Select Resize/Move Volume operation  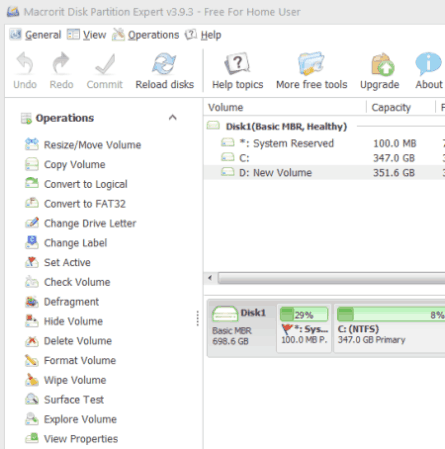coord(83,145)
